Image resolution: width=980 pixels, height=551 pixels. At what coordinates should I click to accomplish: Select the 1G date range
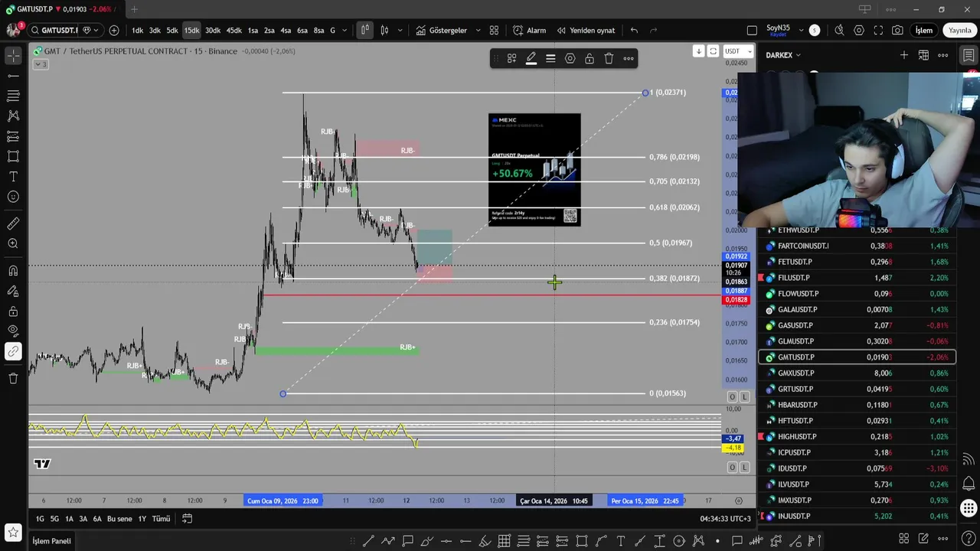click(x=40, y=519)
